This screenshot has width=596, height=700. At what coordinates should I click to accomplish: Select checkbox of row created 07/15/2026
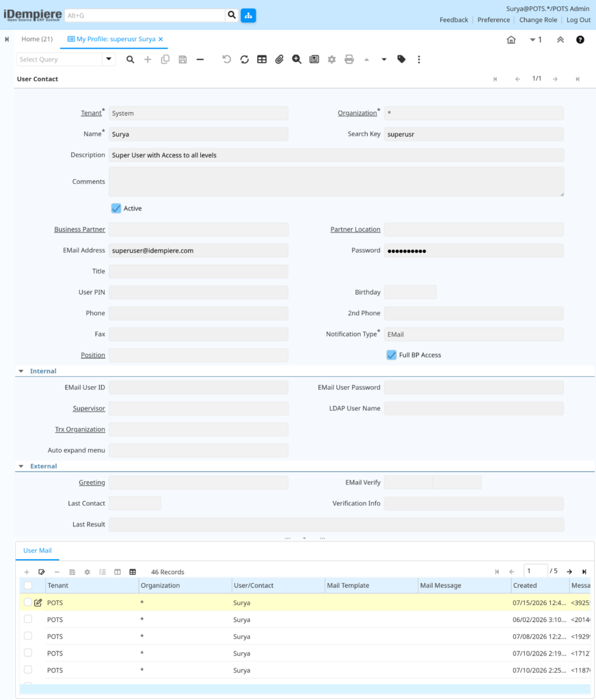point(27,602)
